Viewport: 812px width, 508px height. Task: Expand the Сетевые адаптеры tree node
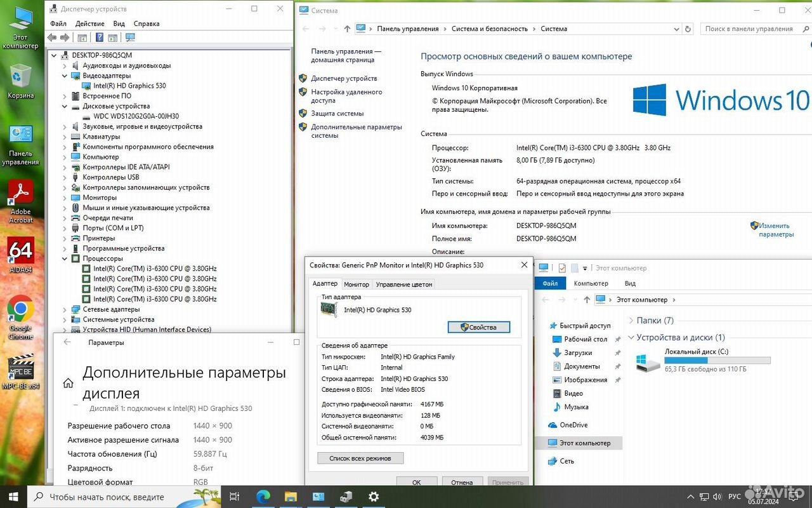click(65, 309)
